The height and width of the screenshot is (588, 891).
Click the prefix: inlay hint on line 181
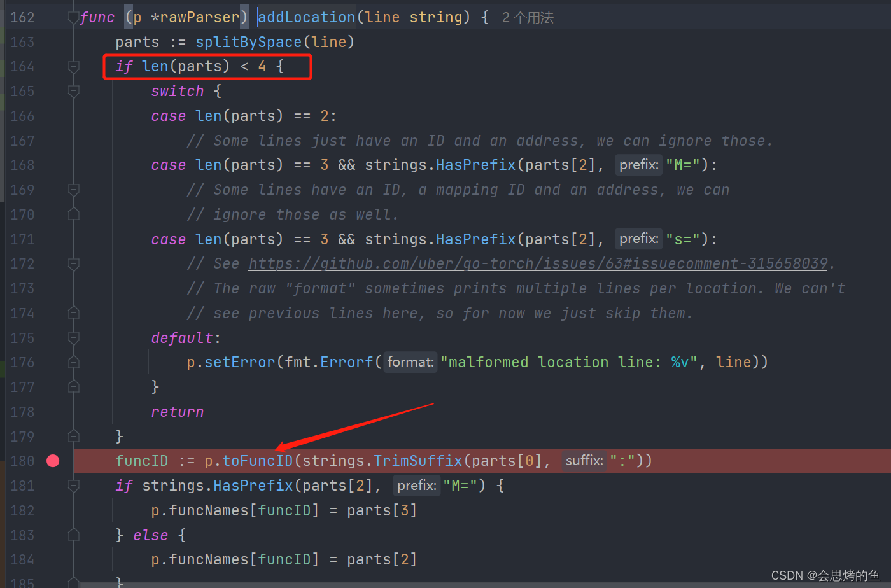(x=417, y=486)
